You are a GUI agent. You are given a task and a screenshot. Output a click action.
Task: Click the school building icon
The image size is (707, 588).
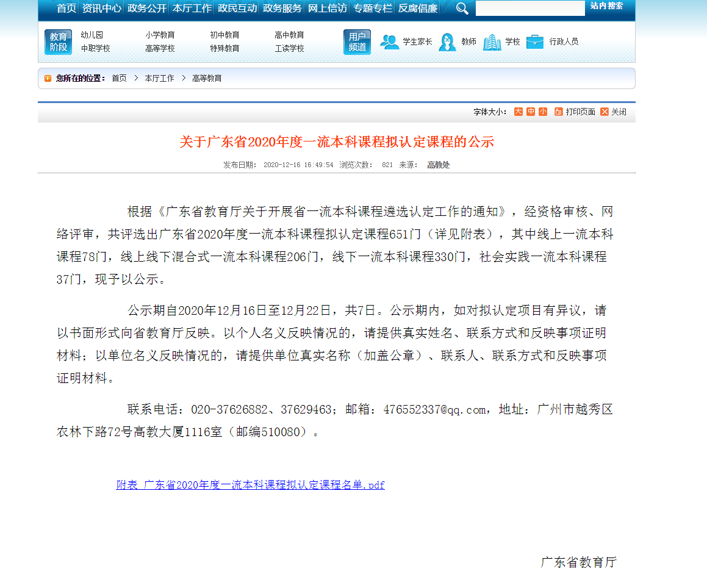(x=492, y=42)
